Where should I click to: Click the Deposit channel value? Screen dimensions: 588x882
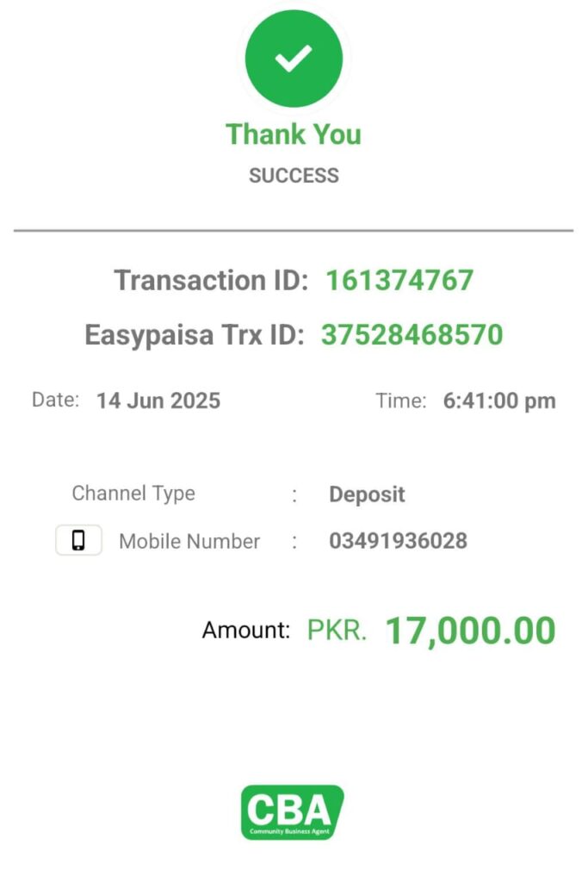(367, 494)
